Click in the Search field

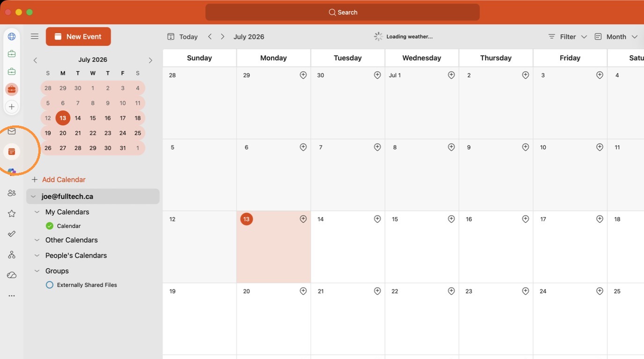coord(343,12)
